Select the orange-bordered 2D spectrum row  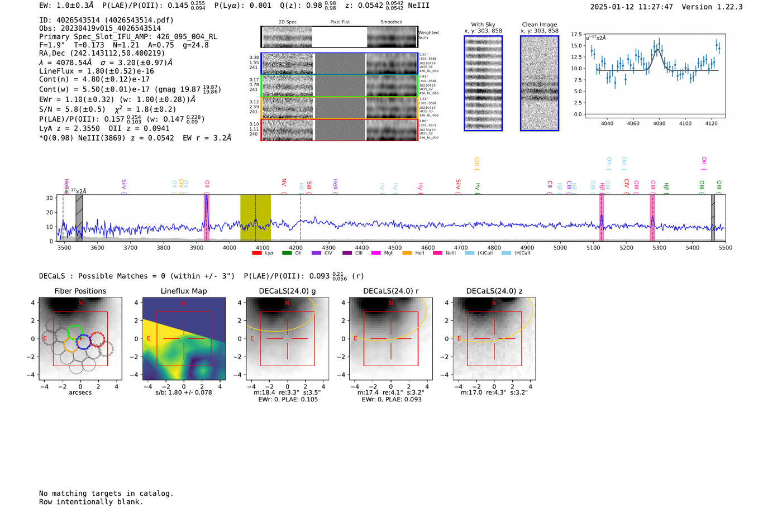339,108
